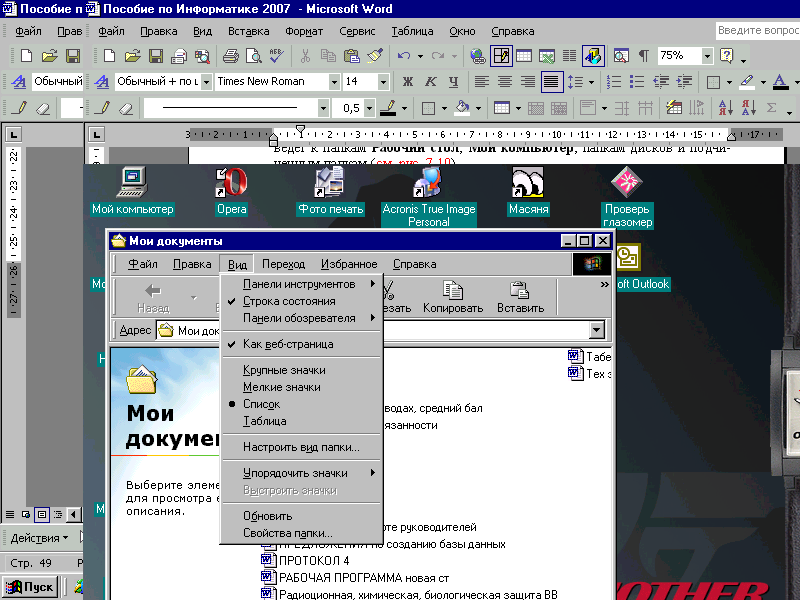The image size is (800, 600).
Task: Expand Упорядочить значки submenu
Action: point(301,473)
